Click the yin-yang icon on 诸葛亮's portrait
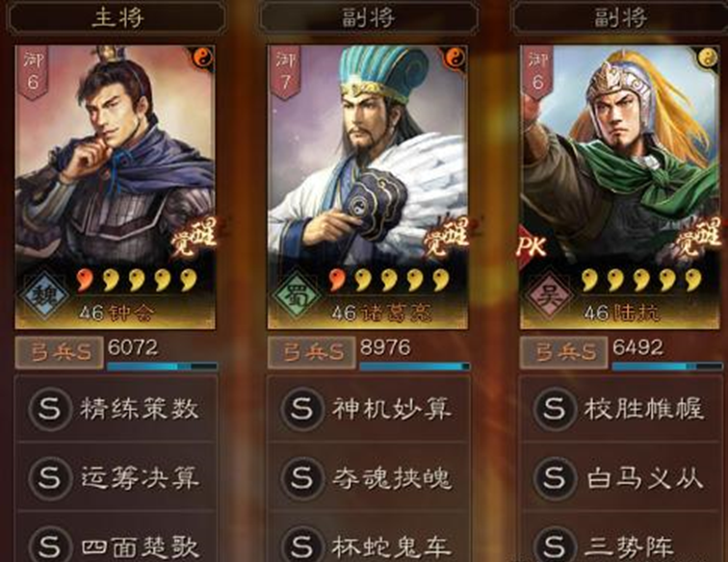Image resolution: width=728 pixels, height=562 pixels. tap(455, 59)
